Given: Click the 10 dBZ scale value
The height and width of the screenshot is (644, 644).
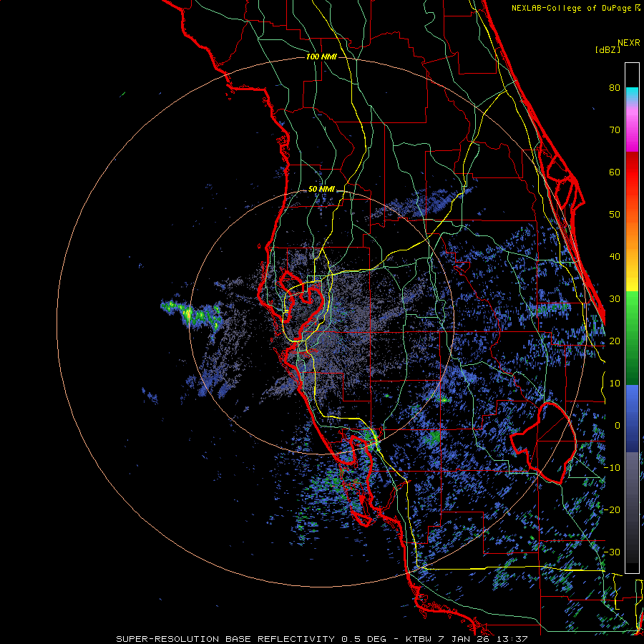Looking at the screenshot, I should (x=615, y=384).
